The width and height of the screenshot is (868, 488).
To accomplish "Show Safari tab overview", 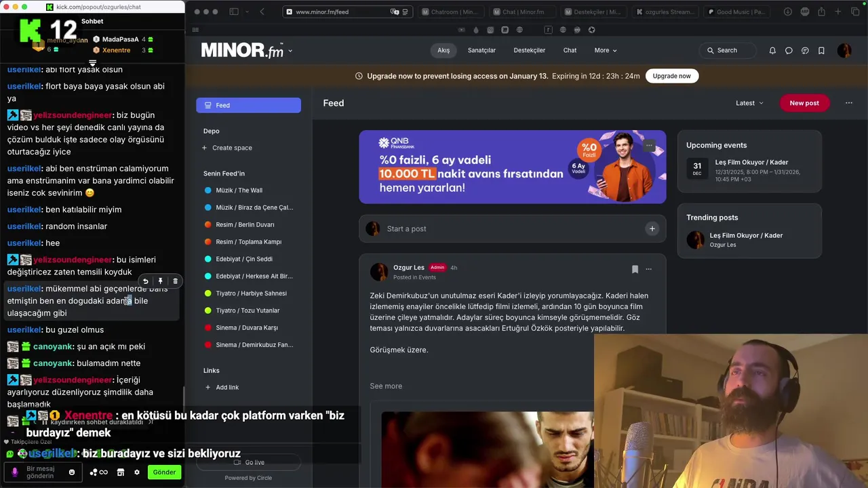I will [854, 12].
